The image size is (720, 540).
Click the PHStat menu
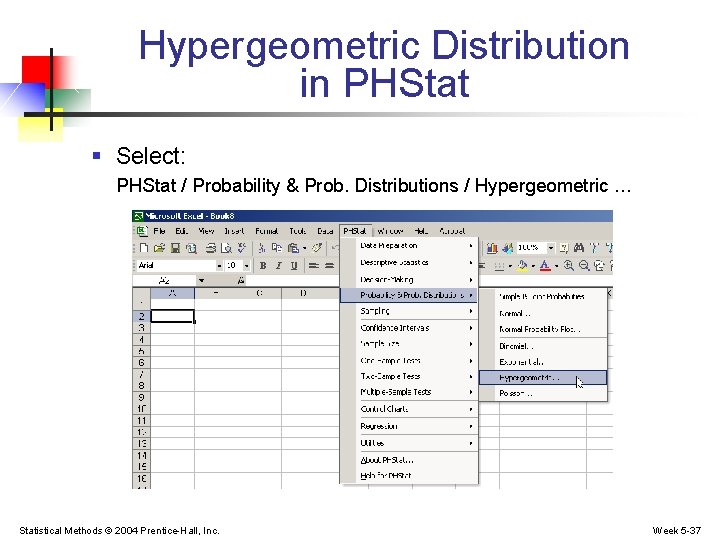pyautogui.click(x=354, y=231)
